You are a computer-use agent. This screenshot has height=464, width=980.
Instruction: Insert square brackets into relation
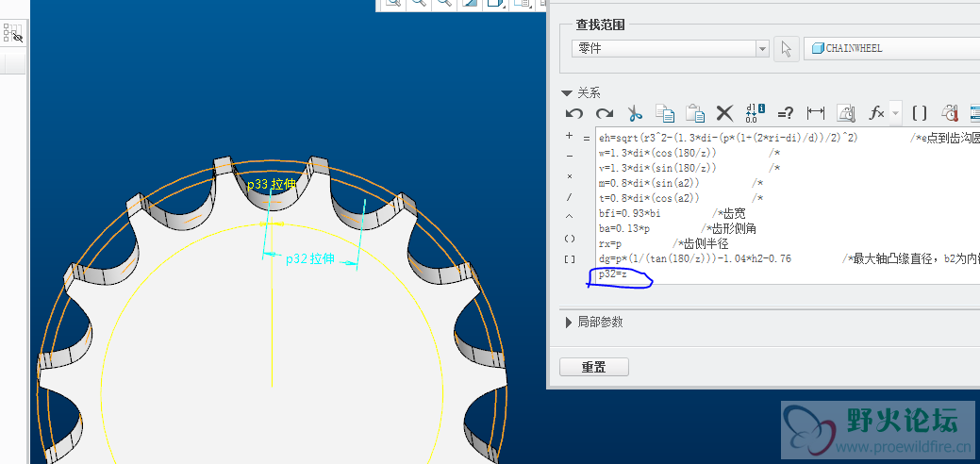(x=570, y=259)
